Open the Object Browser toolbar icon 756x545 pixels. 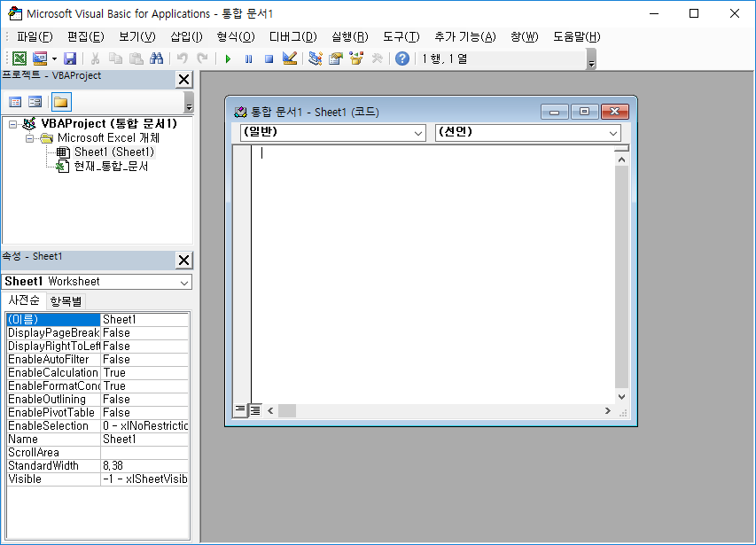356,58
